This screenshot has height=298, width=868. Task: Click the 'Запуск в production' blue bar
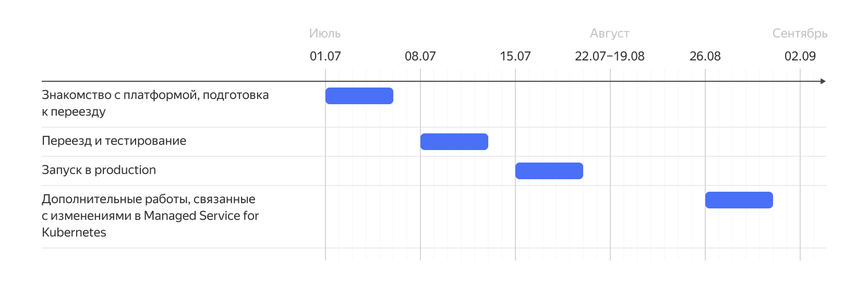pyautogui.click(x=549, y=171)
